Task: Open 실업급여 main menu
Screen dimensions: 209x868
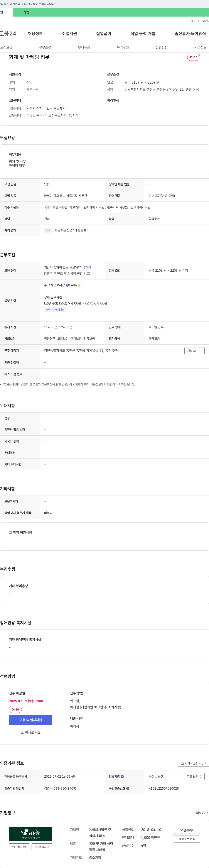Action: click(x=104, y=33)
